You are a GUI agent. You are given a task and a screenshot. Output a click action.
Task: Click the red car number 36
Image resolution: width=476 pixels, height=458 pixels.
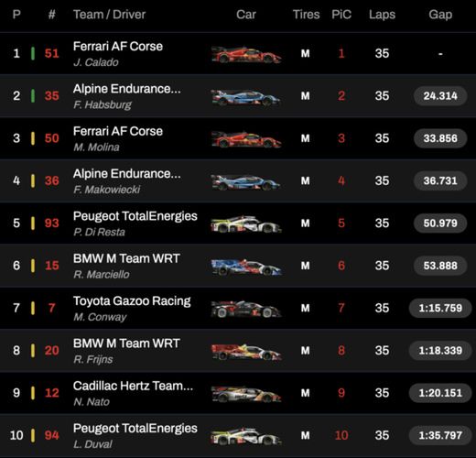tap(52, 180)
